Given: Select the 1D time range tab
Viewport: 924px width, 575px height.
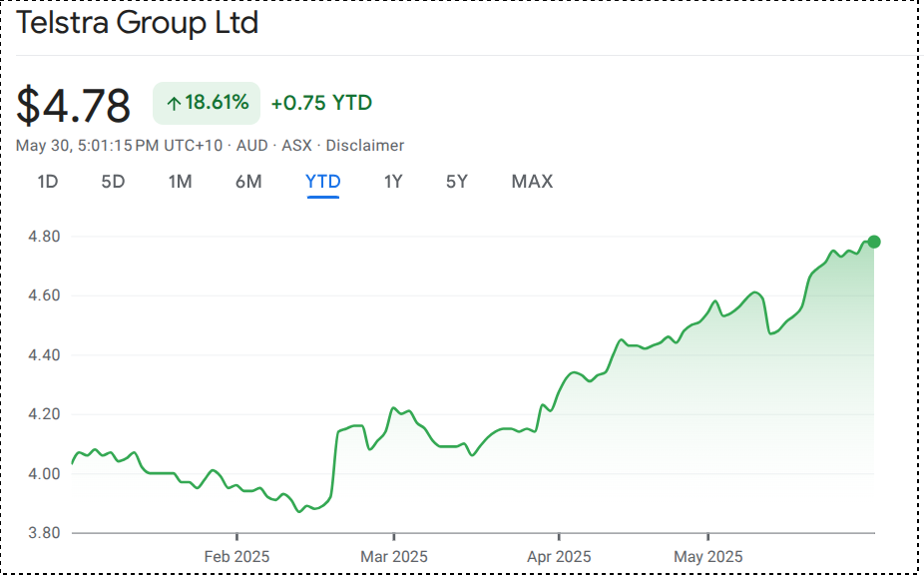Looking at the screenshot, I should click(x=47, y=182).
